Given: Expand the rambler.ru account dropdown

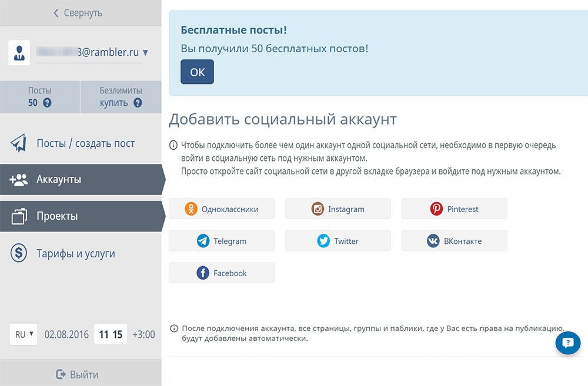Looking at the screenshot, I should [x=145, y=53].
